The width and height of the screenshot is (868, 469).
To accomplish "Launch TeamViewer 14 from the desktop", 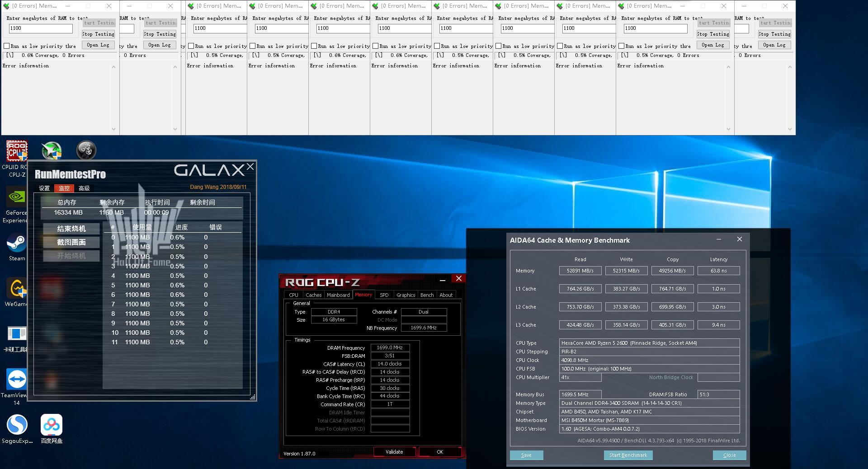I will [17, 387].
